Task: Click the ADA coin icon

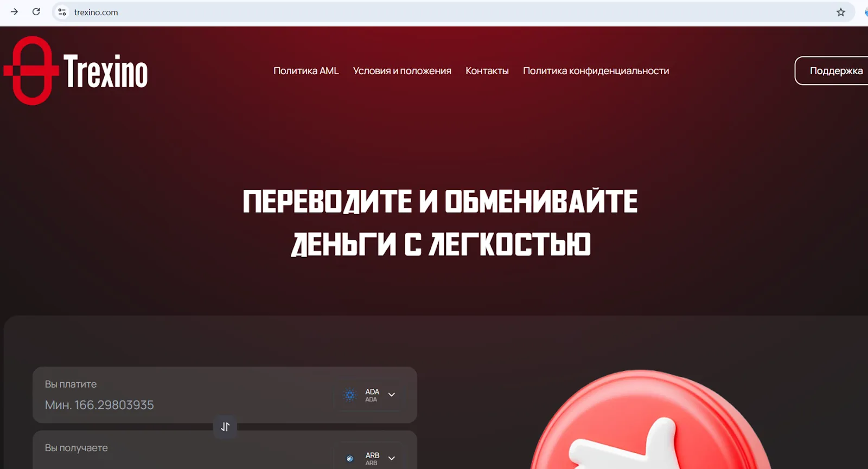Action: [x=350, y=395]
